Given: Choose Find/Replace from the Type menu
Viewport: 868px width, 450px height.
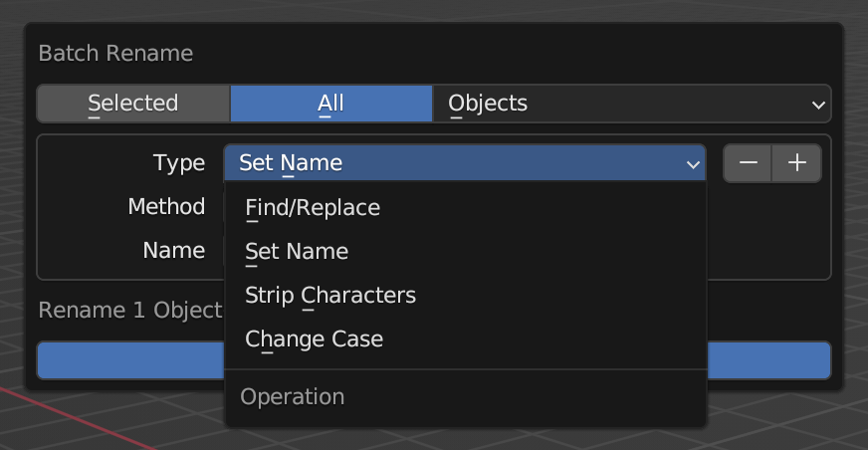Looking at the screenshot, I should [x=313, y=208].
